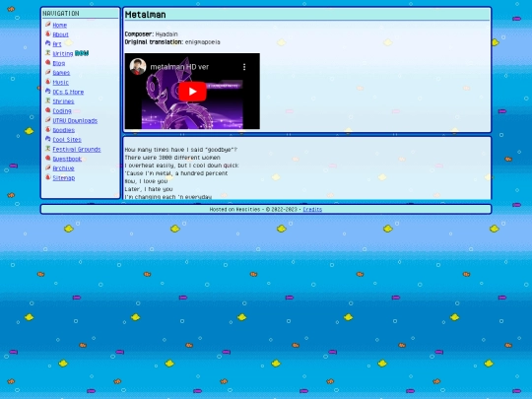Click the icon beside Guestbook link
This screenshot has height=399, width=532.
pos(48,158)
